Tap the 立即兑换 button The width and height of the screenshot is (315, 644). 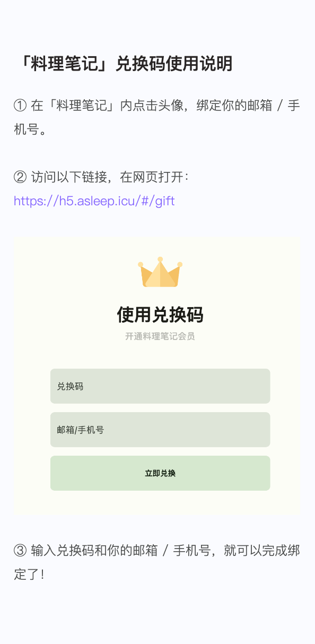[160, 473]
